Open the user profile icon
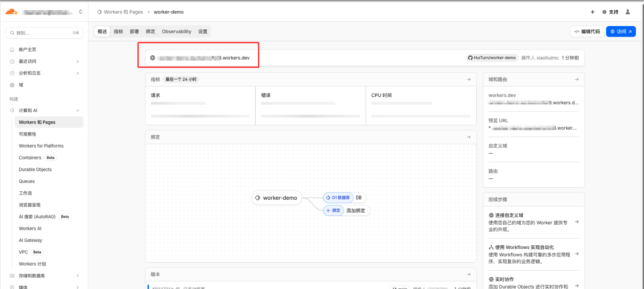644x289 pixels. click(628, 12)
